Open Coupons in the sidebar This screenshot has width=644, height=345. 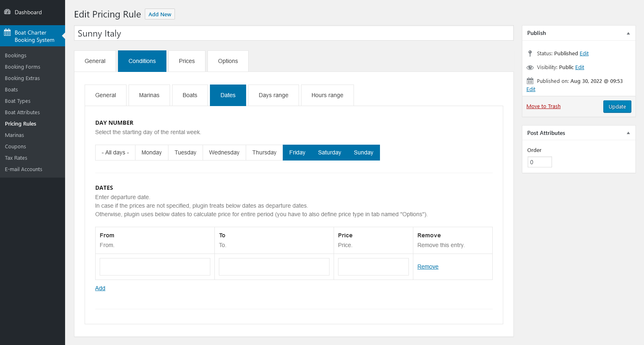pos(15,147)
